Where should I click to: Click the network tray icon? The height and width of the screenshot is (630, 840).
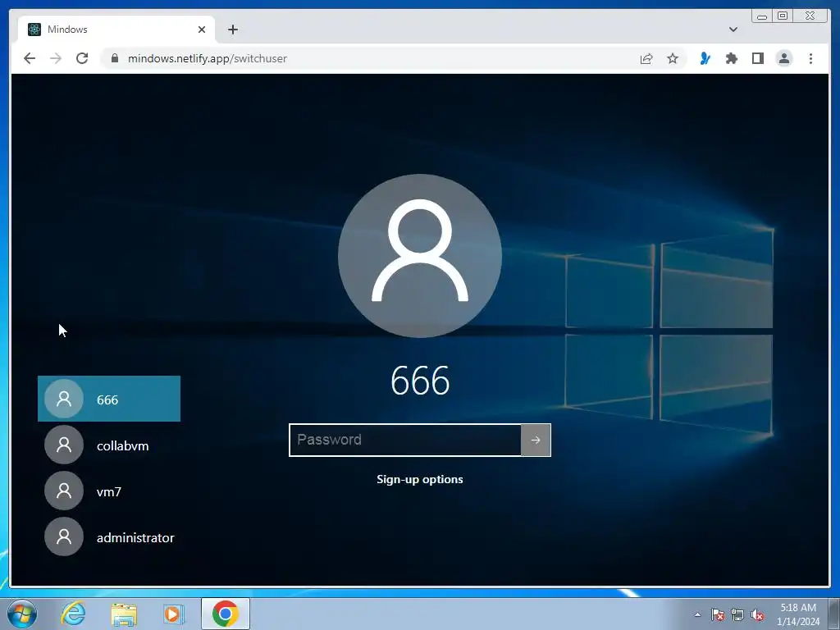click(737, 615)
